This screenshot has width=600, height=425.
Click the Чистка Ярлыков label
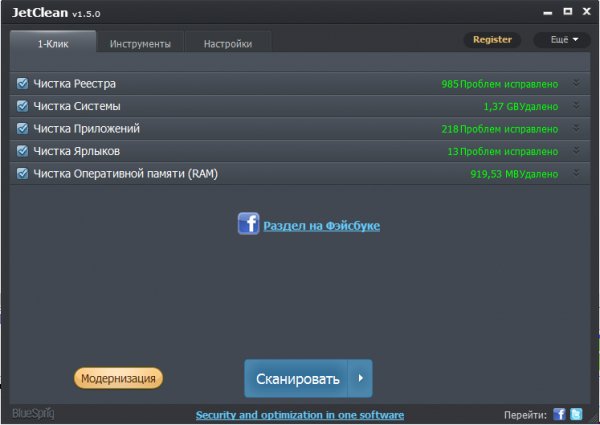[77, 151]
